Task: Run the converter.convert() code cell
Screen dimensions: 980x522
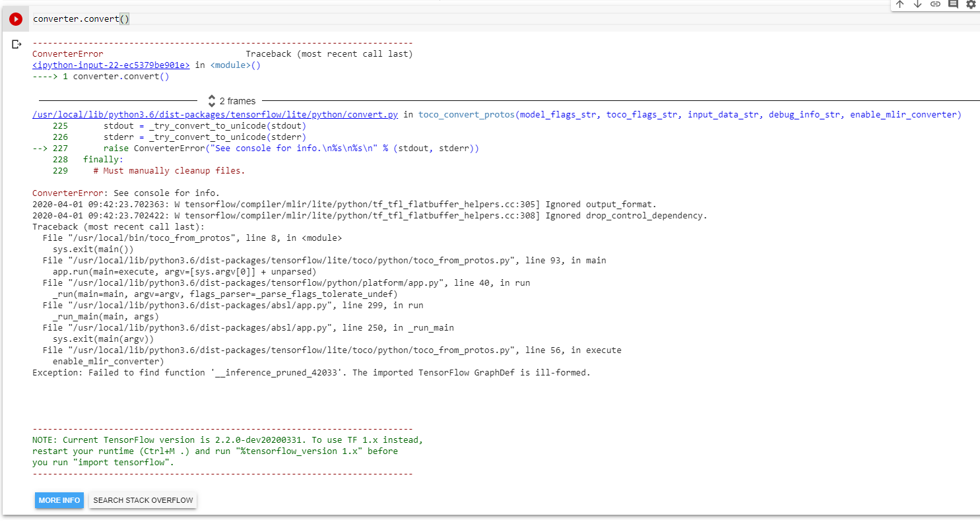Action: pos(15,18)
